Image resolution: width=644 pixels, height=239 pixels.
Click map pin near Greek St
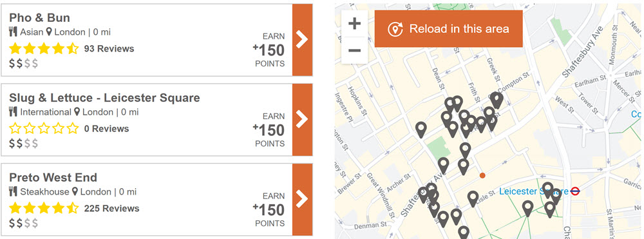click(497, 100)
